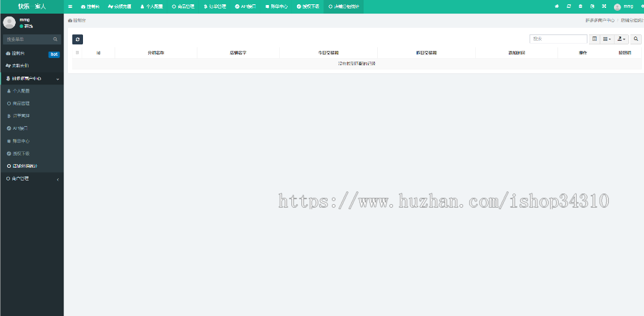Open the settings gears icon in the top bar
The height and width of the screenshot is (316, 644).
(642, 6)
